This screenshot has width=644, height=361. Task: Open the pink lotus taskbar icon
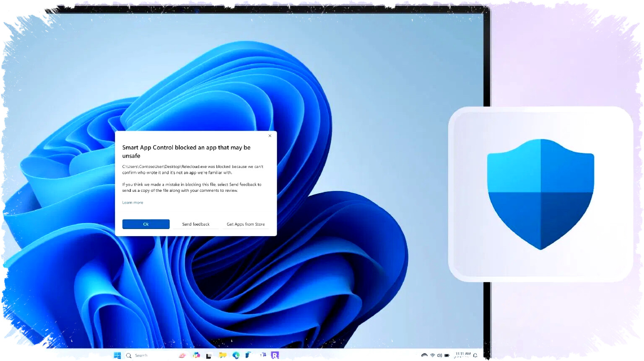click(182, 355)
